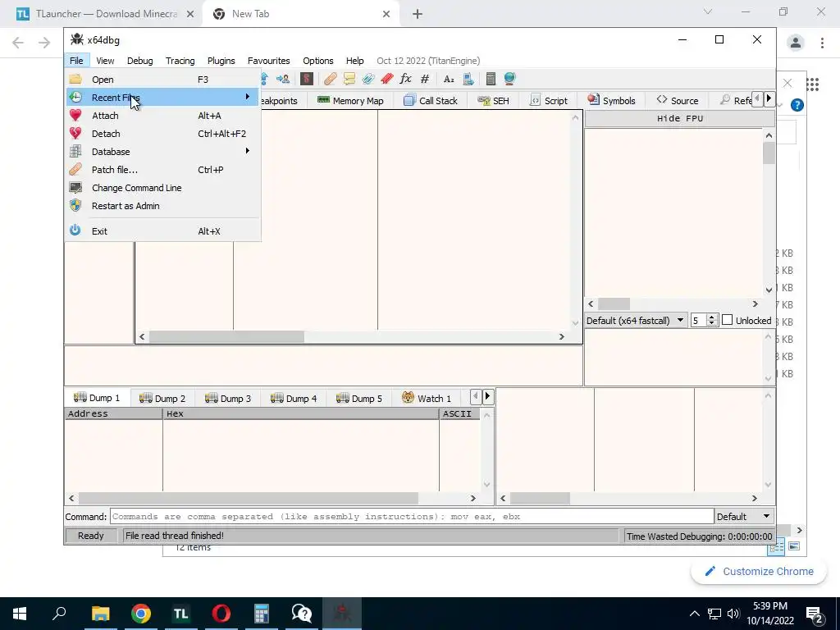Switch to the Call Stack tab
Viewport: 840px width, 630px height.
tap(431, 101)
